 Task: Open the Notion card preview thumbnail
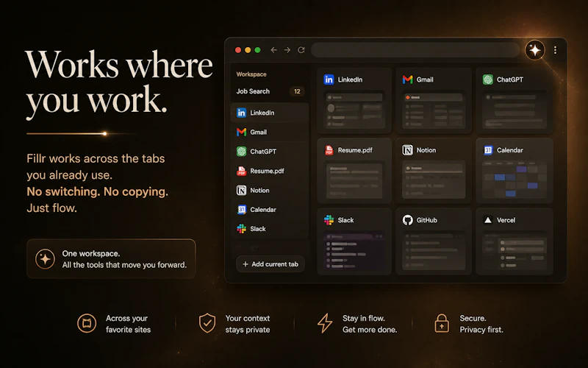434,180
